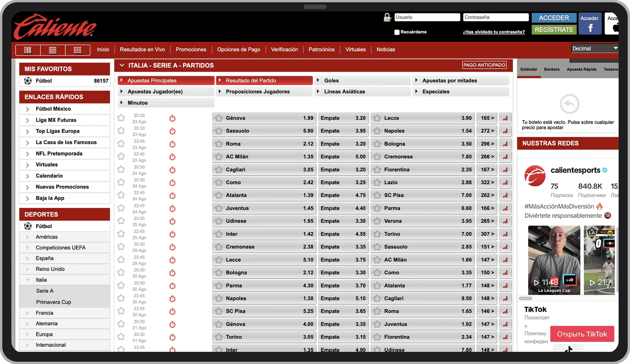Click the Открыть TikTok button

[x=582, y=334]
